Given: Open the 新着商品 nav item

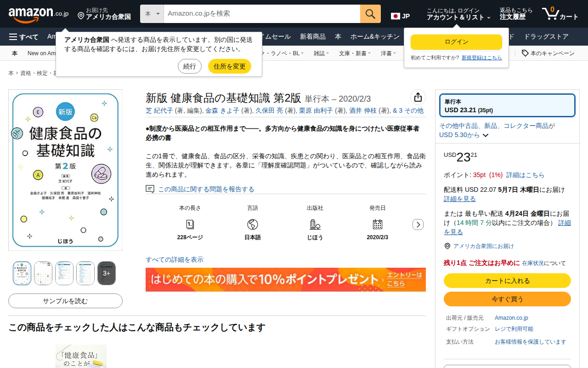Looking at the screenshot, I should (x=313, y=37).
